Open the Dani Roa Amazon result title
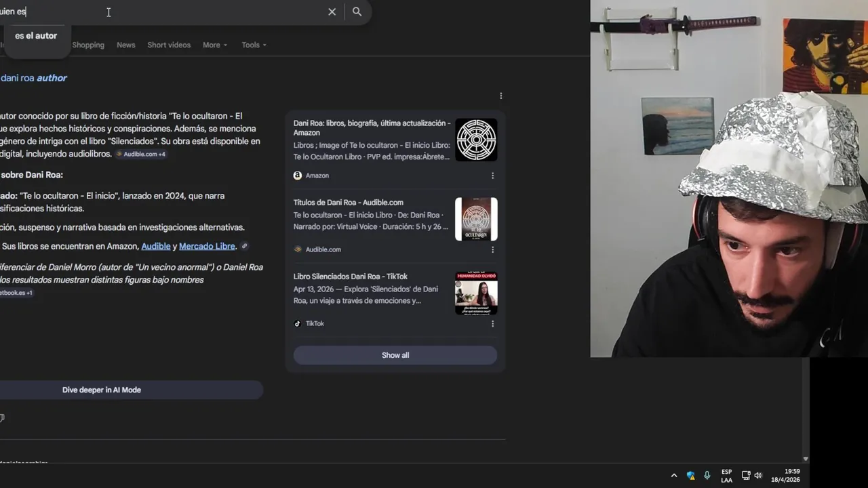Image resolution: width=868 pixels, height=488 pixels. [x=372, y=128]
